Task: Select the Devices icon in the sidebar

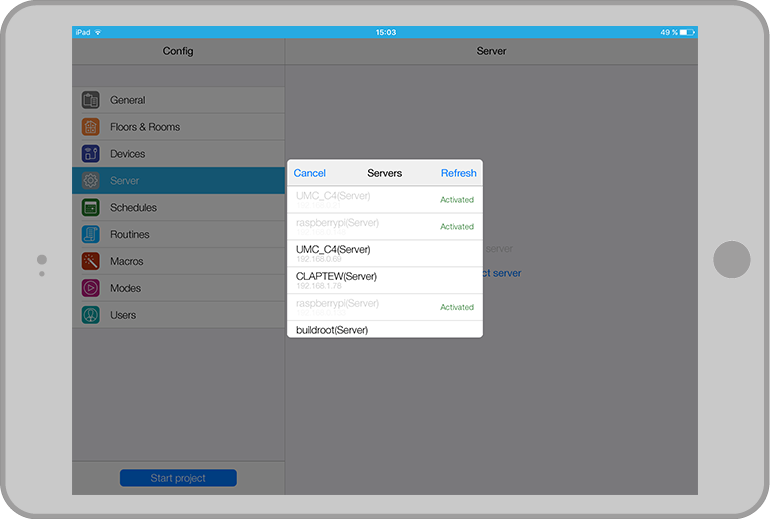Action: pos(91,154)
